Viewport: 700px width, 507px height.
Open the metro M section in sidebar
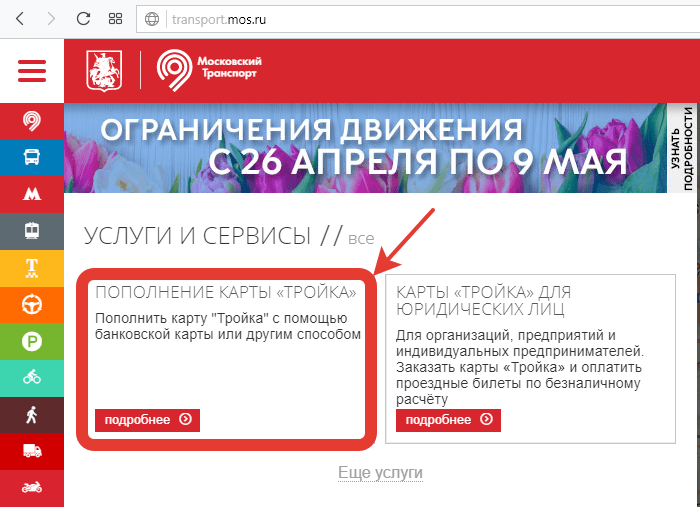click(32, 194)
